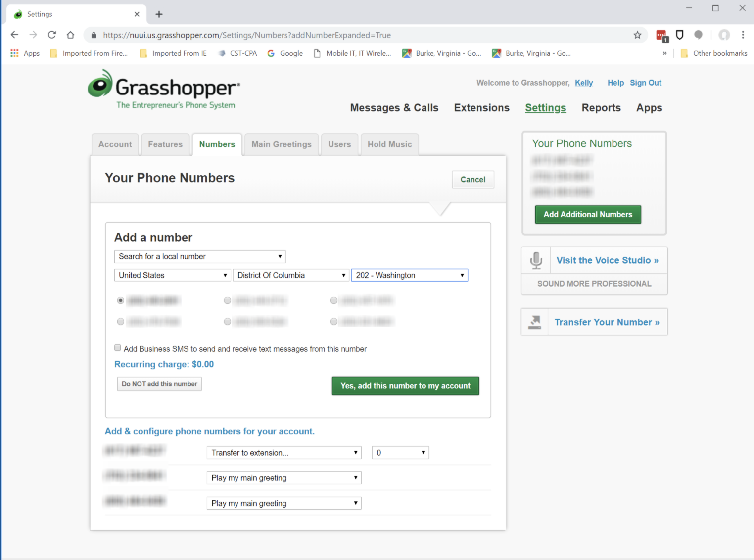
Task: Reload the page with the refresh icon
Action: [52, 35]
